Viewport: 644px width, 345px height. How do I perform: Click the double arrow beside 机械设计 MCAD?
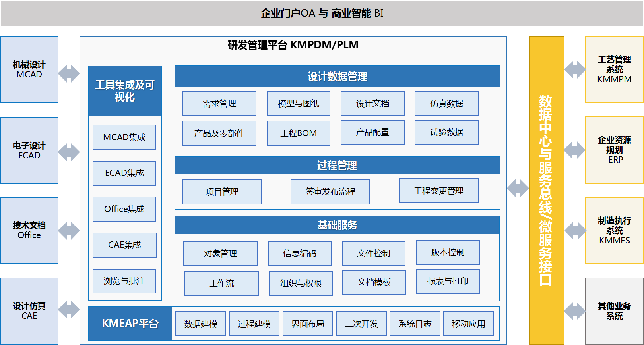pos(69,73)
